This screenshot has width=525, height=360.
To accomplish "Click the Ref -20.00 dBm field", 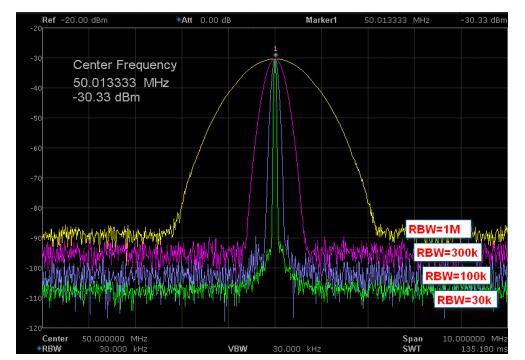I will point(75,20).
